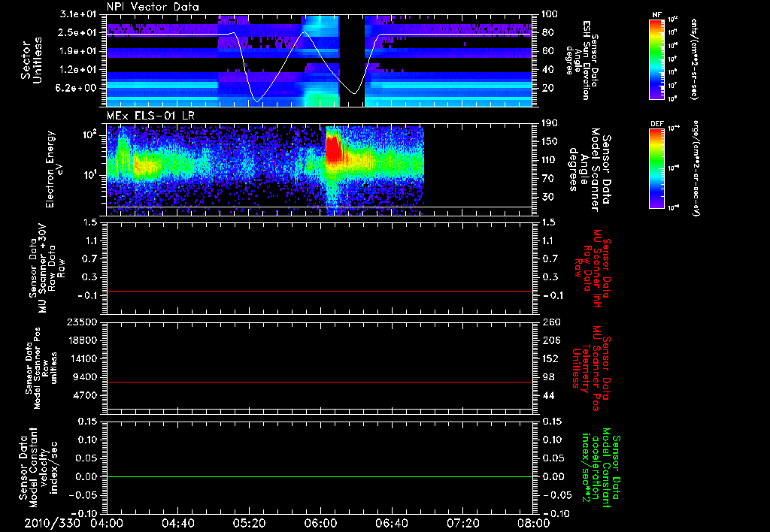Click the red high-flux burst in ELS spectrogram

335,150
